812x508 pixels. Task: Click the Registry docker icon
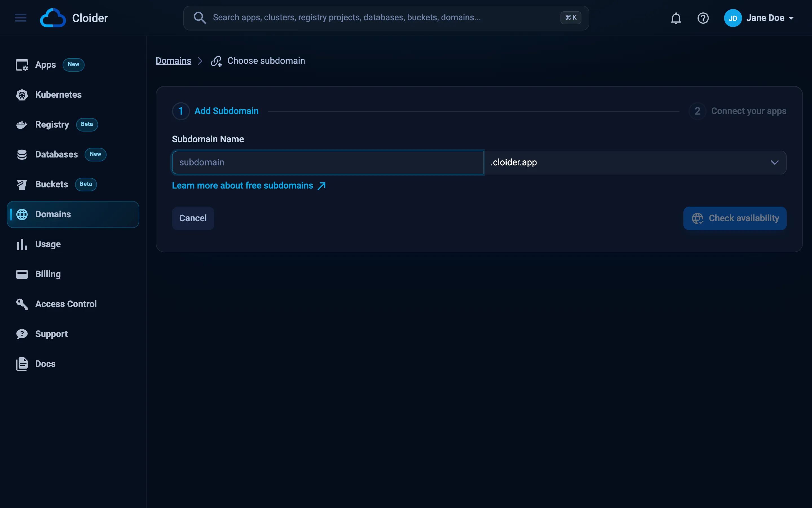coord(22,125)
